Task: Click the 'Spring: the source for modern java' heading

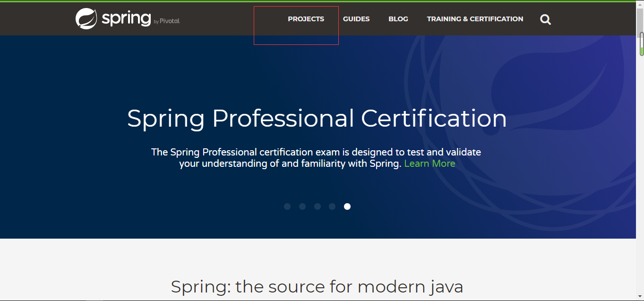Action: pos(317,286)
